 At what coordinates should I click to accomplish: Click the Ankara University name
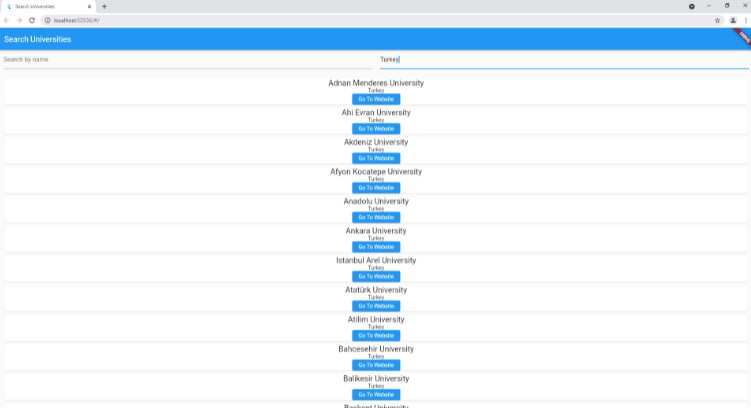point(376,231)
